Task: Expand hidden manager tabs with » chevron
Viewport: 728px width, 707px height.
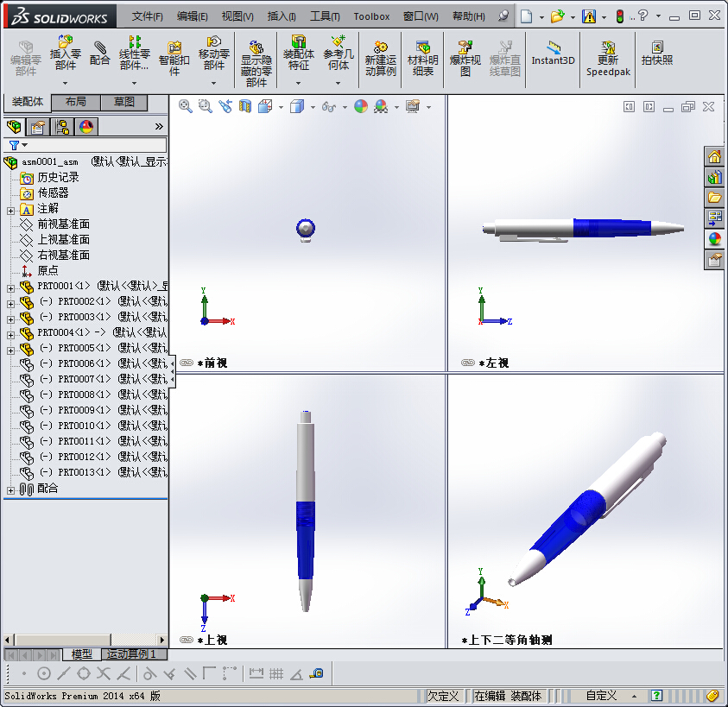Action: (159, 126)
